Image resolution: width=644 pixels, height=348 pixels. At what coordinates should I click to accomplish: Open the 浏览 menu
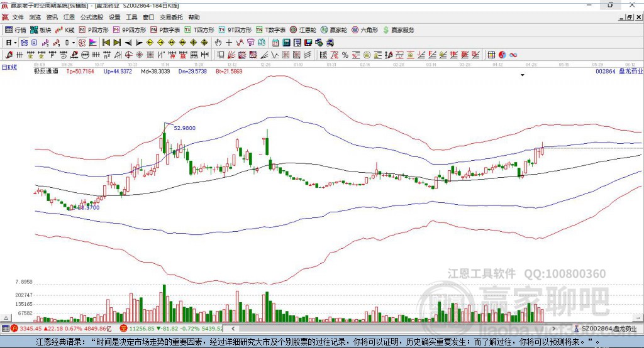[x=35, y=17]
